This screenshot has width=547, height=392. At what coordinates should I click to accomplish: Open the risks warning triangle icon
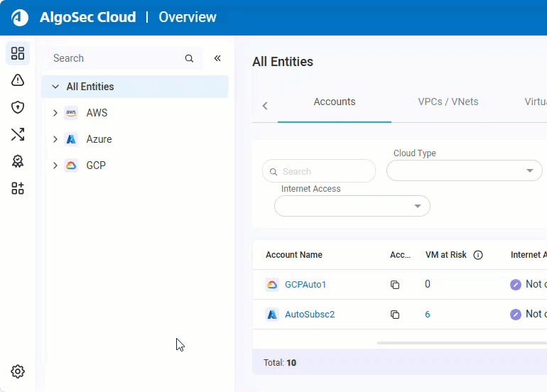[x=18, y=80]
